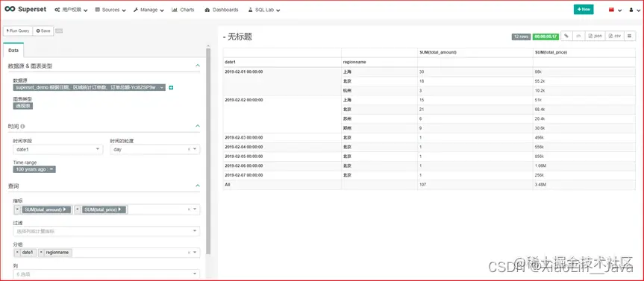Export chart data as .json
The width and height of the screenshot is (644, 281).
[595, 36]
